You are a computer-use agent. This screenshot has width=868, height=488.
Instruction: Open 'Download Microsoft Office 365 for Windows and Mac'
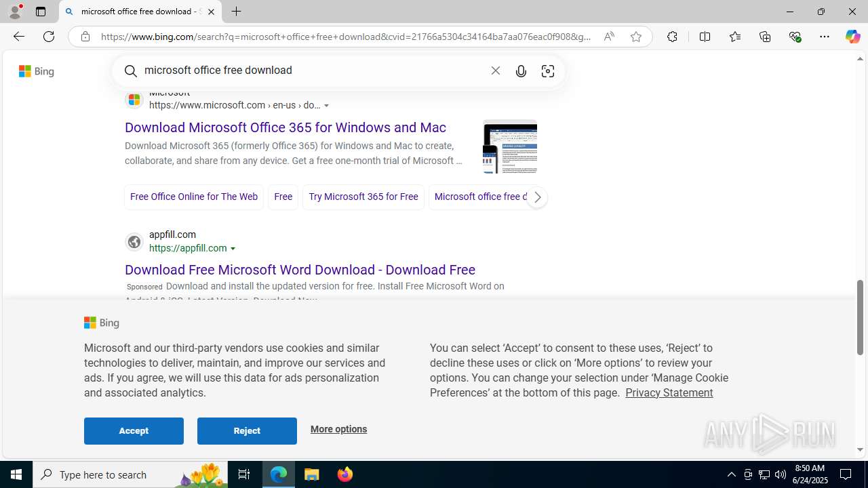285,127
